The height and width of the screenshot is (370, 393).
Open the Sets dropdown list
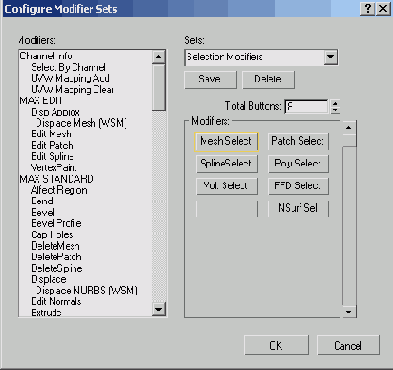(330, 57)
